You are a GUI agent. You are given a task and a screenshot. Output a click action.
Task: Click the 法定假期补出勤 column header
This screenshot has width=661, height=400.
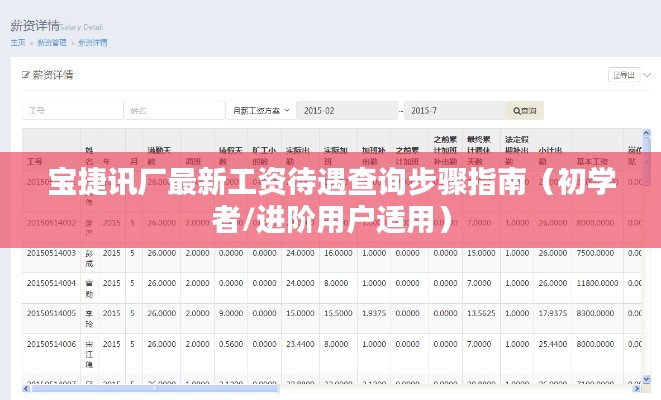coord(516,150)
